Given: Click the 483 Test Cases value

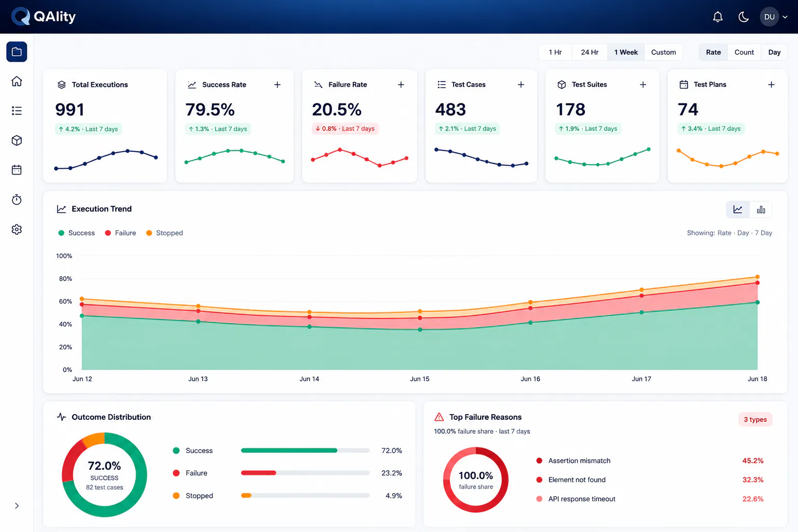Looking at the screenshot, I should click(450, 110).
